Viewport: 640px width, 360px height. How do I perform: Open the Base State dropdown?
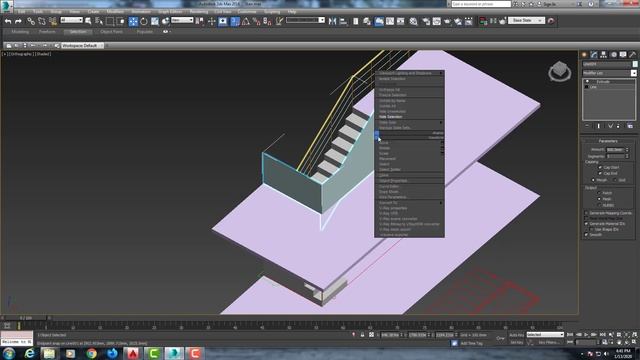pyautogui.click(x=527, y=20)
